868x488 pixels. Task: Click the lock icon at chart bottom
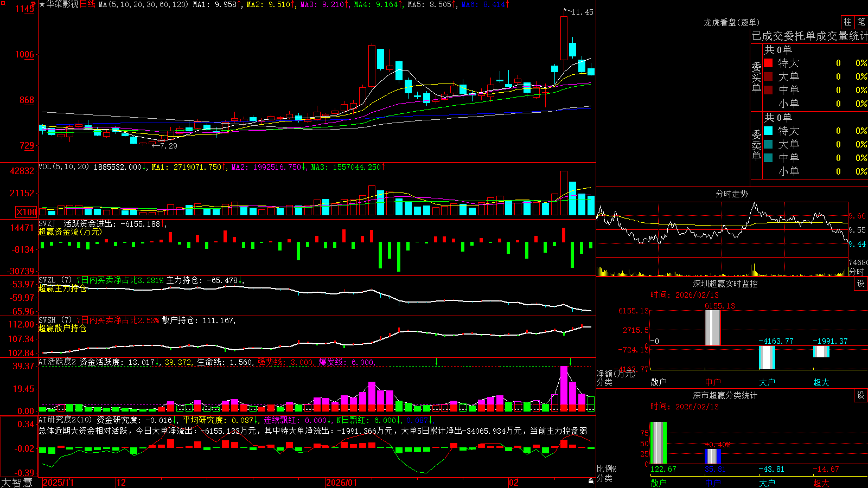(x=591, y=481)
